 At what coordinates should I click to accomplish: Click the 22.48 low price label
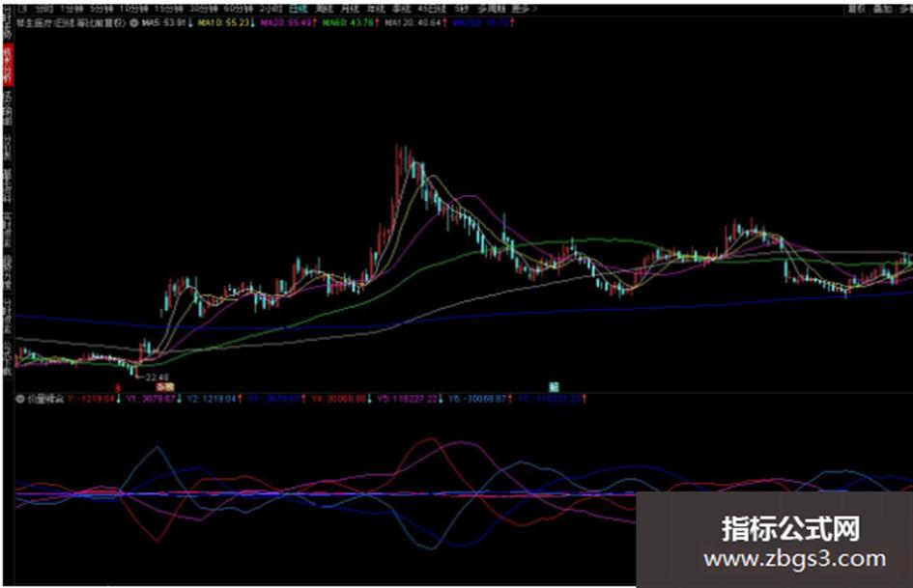157,378
